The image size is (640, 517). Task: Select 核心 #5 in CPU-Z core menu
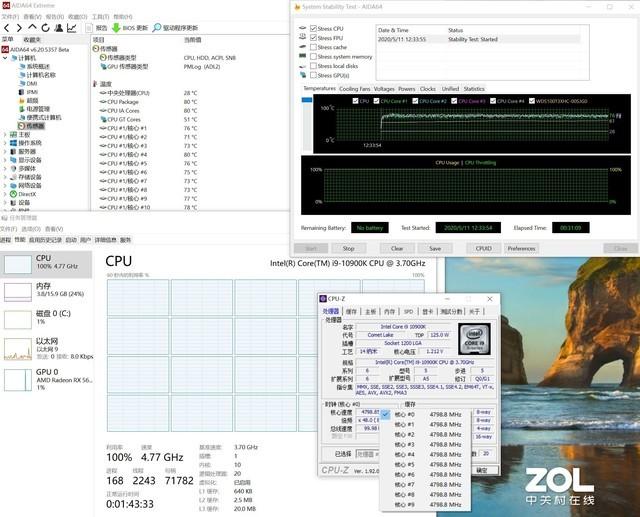pos(425,464)
